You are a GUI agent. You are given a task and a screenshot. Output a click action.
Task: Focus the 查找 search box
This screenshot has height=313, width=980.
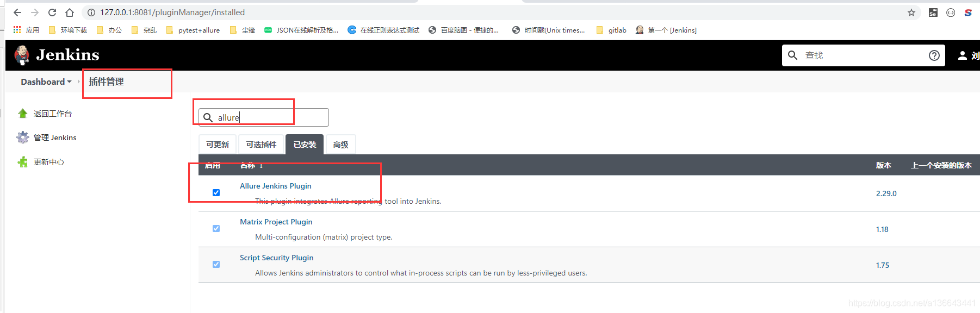click(863, 55)
